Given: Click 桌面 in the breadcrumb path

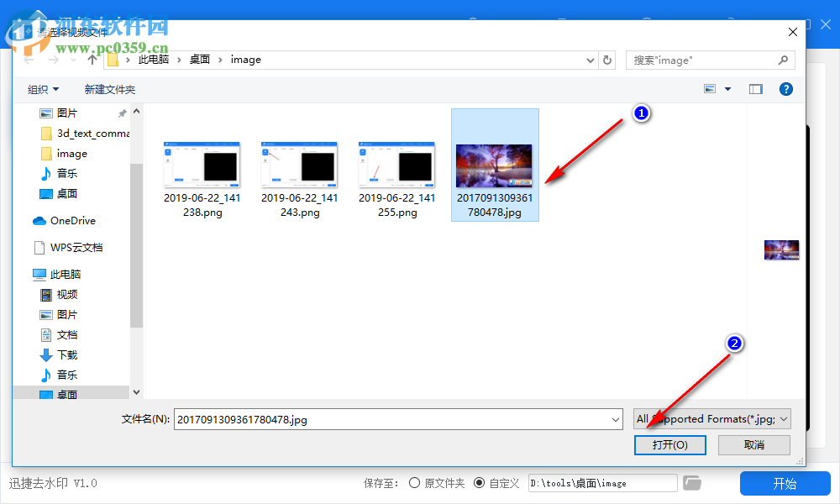Looking at the screenshot, I should coord(199,60).
